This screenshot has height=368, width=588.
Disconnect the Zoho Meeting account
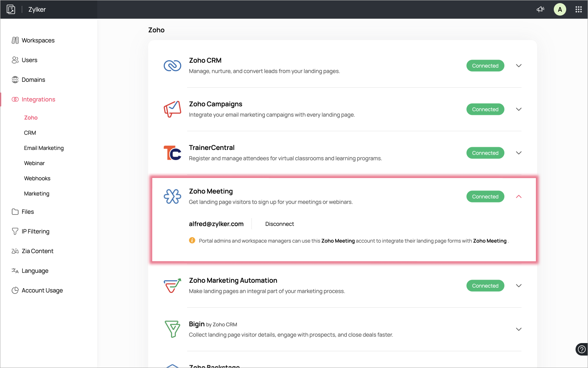(280, 224)
